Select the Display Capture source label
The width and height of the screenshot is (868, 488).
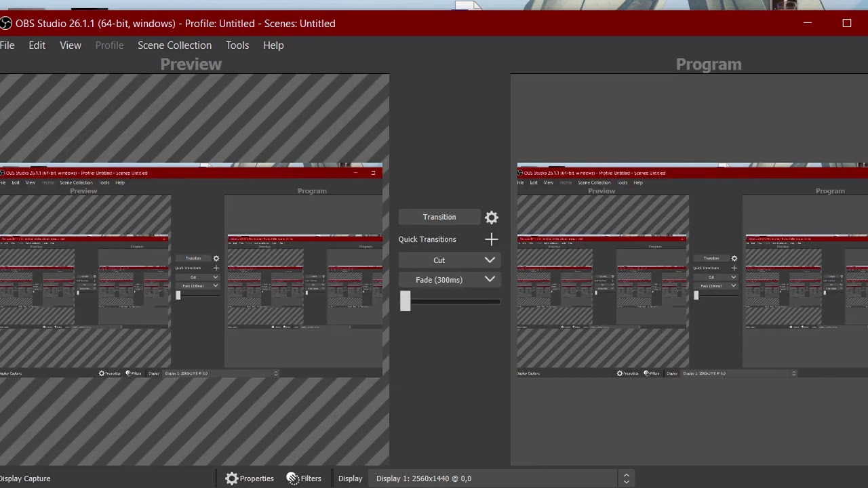coord(25,479)
